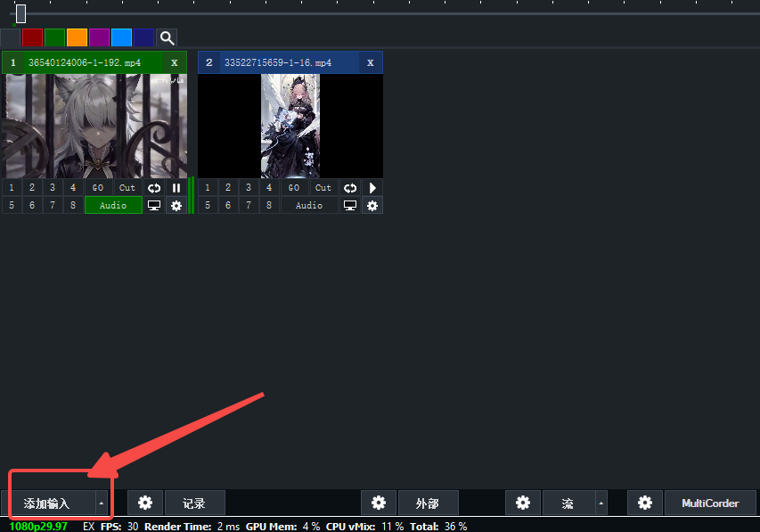Toggle overlay 3 on input 1
Image resolution: width=760 pixels, height=532 pixels.
point(53,188)
